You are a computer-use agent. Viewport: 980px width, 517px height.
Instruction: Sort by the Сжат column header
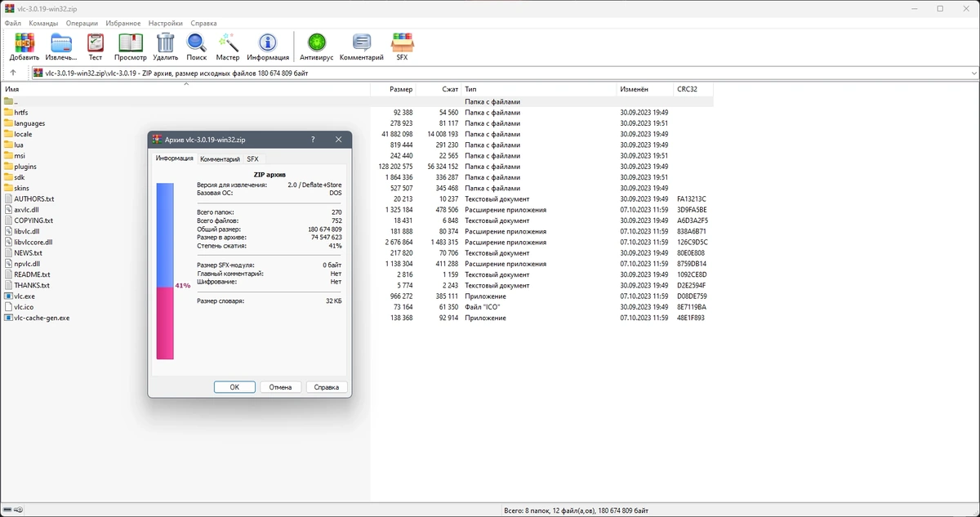pyautogui.click(x=439, y=89)
